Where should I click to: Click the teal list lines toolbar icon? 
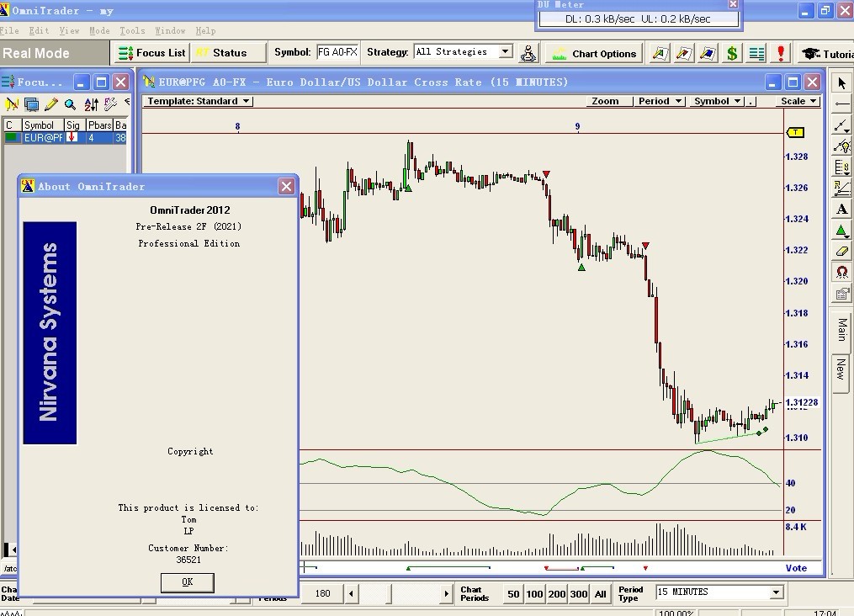[756, 53]
